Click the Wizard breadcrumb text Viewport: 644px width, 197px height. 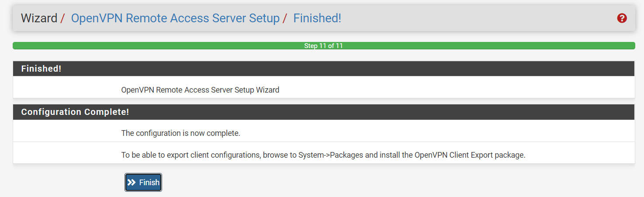39,18
